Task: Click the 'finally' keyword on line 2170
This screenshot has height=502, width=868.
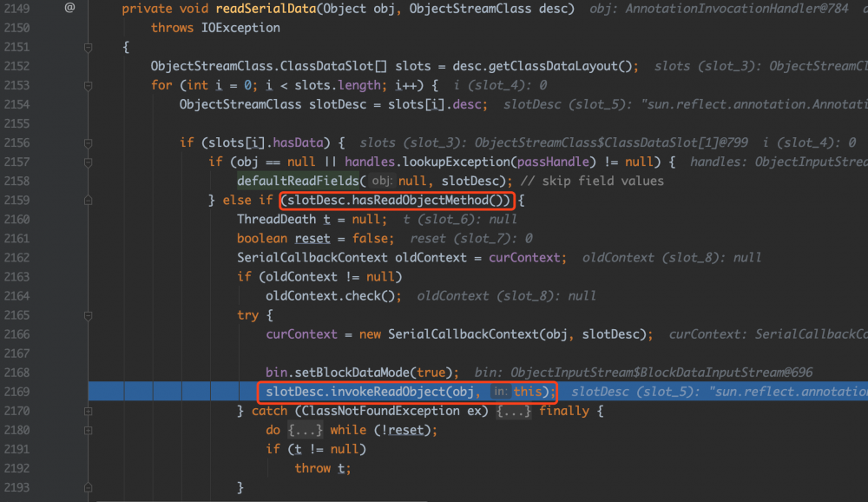Action: click(x=564, y=411)
